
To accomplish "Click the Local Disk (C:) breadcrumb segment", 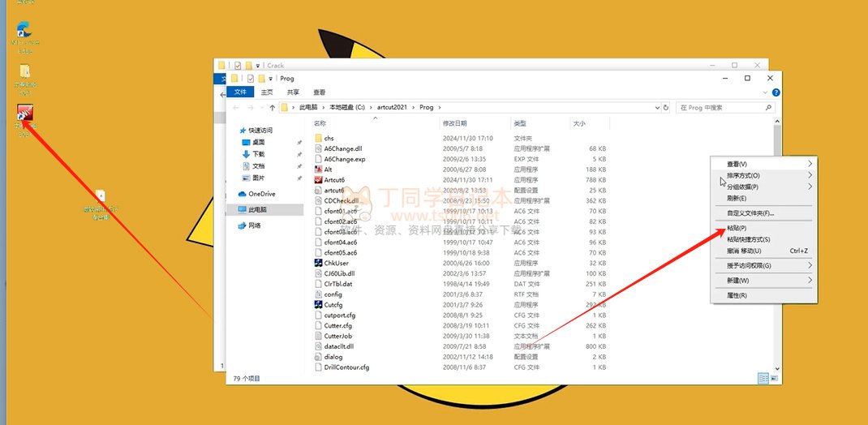I will click(346, 107).
